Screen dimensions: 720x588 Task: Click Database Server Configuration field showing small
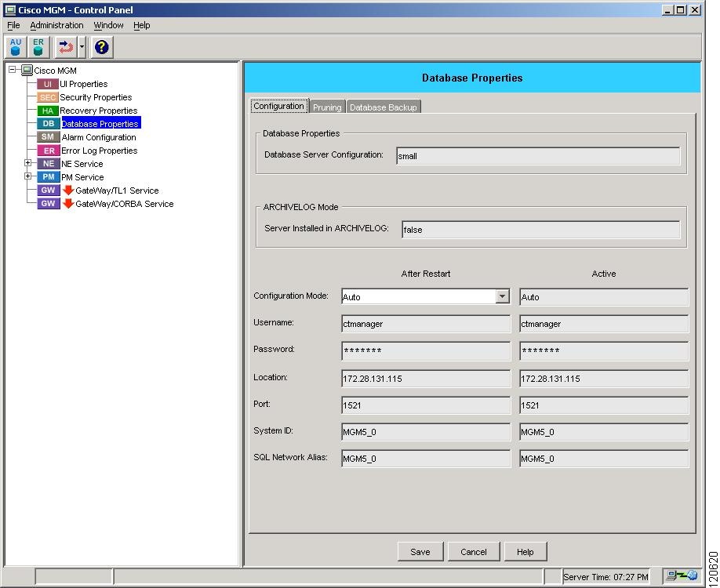pyautogui.click(x=538, y=156)
